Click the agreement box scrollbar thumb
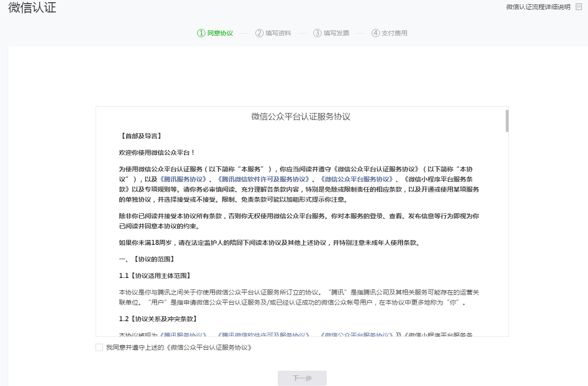The width and height of the screenshot is (588, 386). coord(507,120)
